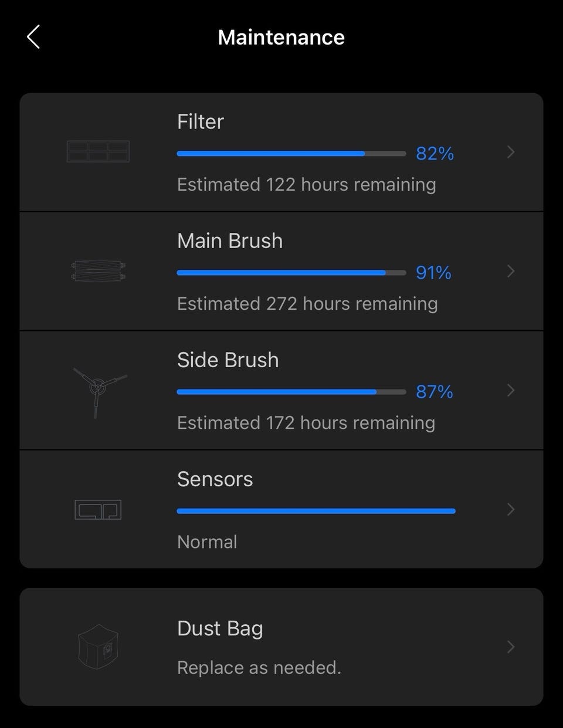Click the Filter progress bar
563x728 pixels.
point(291,154)
